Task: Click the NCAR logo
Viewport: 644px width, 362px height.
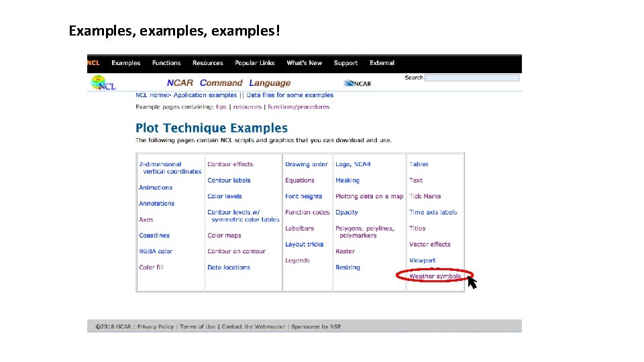Action: (358, 83)
